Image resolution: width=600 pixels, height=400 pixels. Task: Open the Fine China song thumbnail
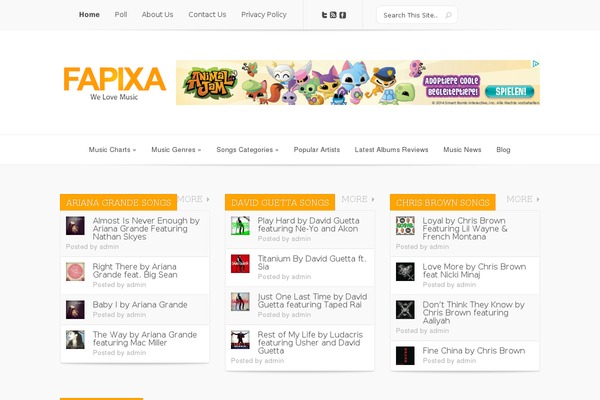click(x=405, y=356)
